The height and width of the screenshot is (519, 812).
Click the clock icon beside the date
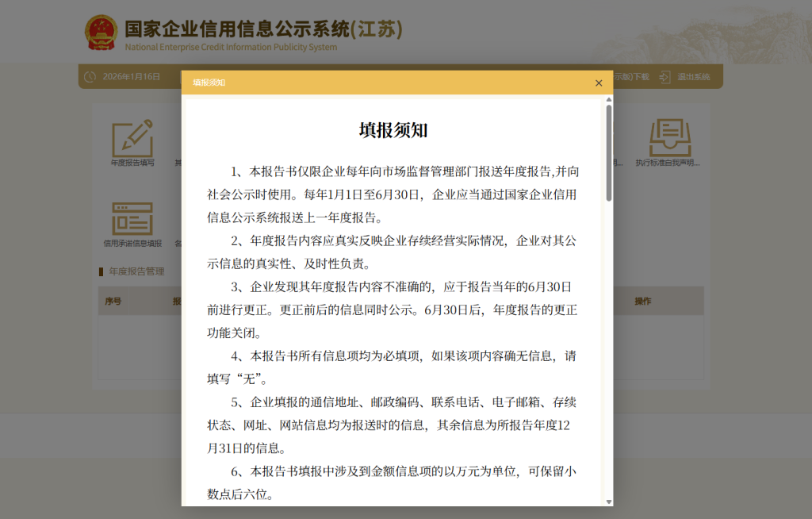click(x=88, y=76)
